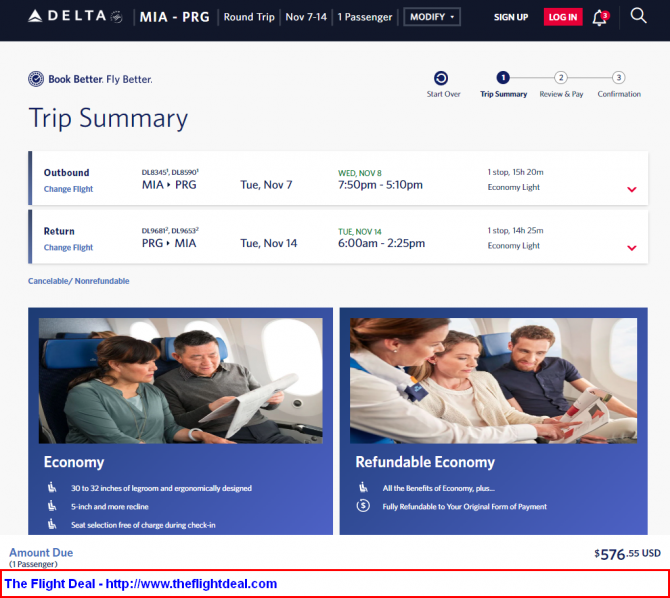Click Change Flight under Return
The width and height of the screenshot is (670, 598).
tap(68, 247)
